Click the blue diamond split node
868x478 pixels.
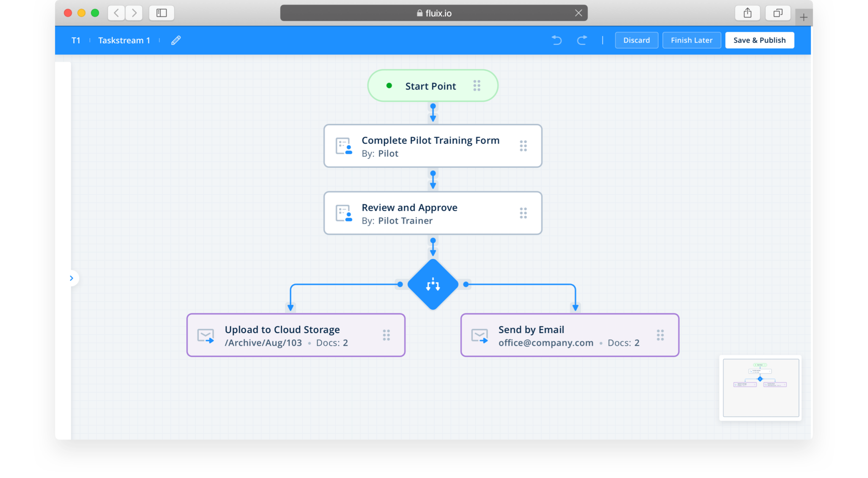tap(433, 284)
